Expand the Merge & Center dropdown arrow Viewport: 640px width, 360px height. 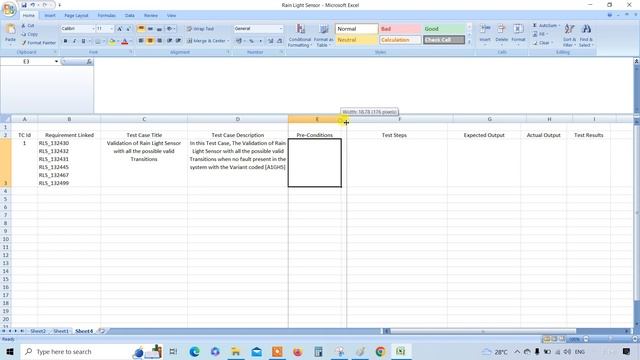click(x=228, y=41)
